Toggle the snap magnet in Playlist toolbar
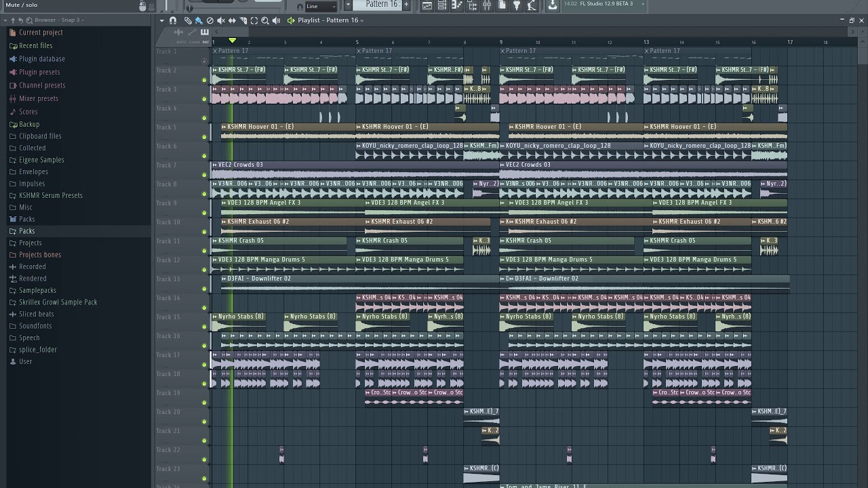 pyautogui.click(x=173, y=20)
